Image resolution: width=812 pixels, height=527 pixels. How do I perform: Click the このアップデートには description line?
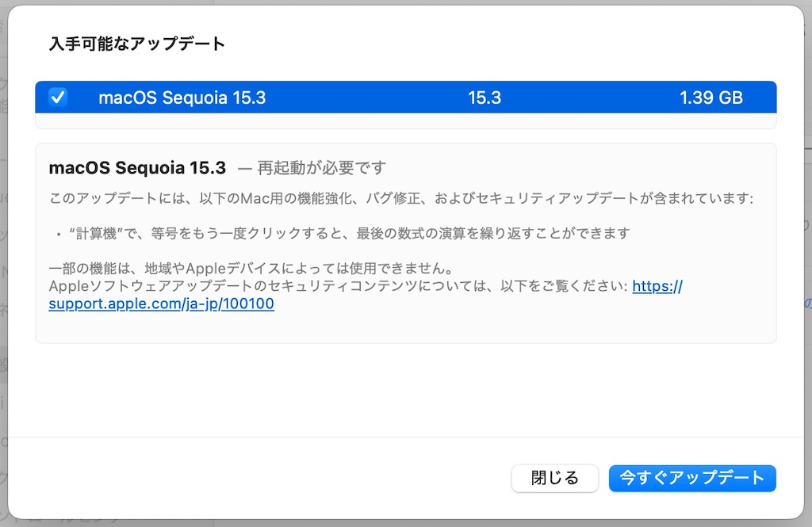400,198
